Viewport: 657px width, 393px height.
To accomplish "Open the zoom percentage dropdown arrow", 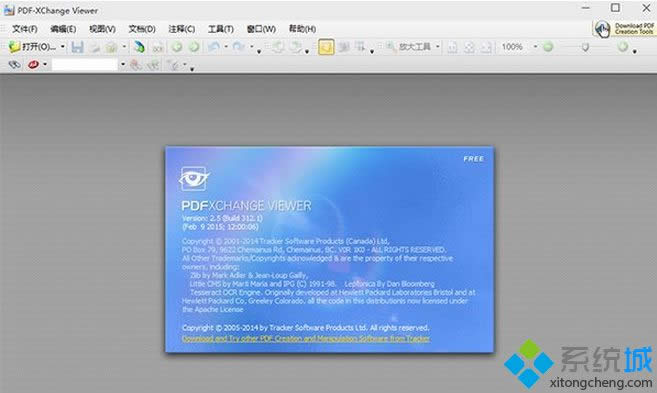I will tap(535, 47).
